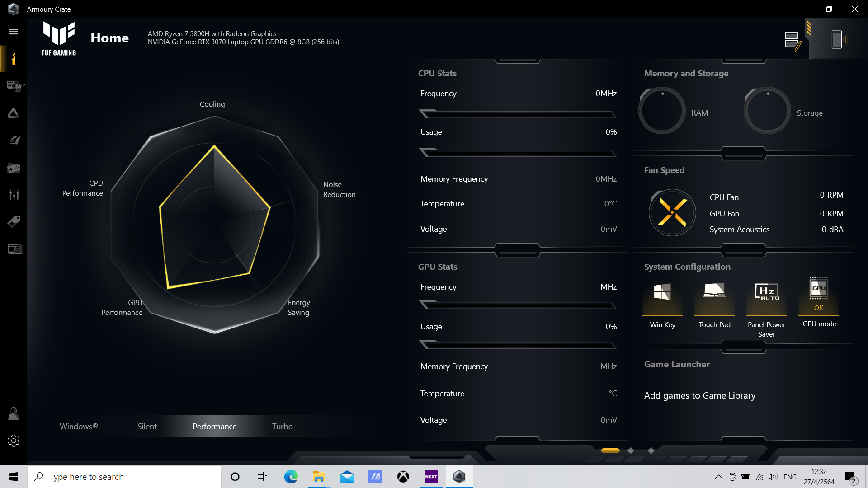The height and width of the screenshot is (488, 868).
Task: Click the CPU Frequency progress bar
Action: click(x=518, y=114)
